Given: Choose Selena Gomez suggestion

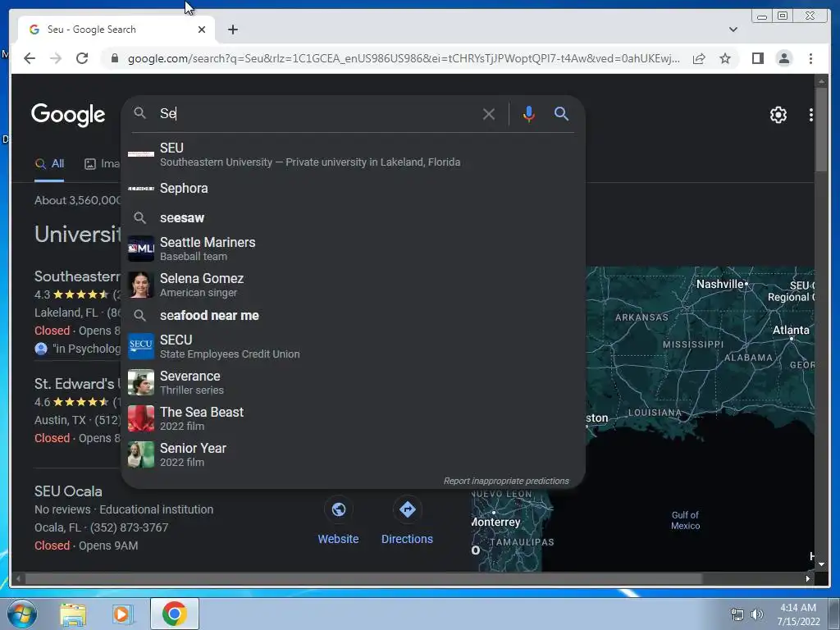Looking at the screenshot, I should tap(353, 285).
